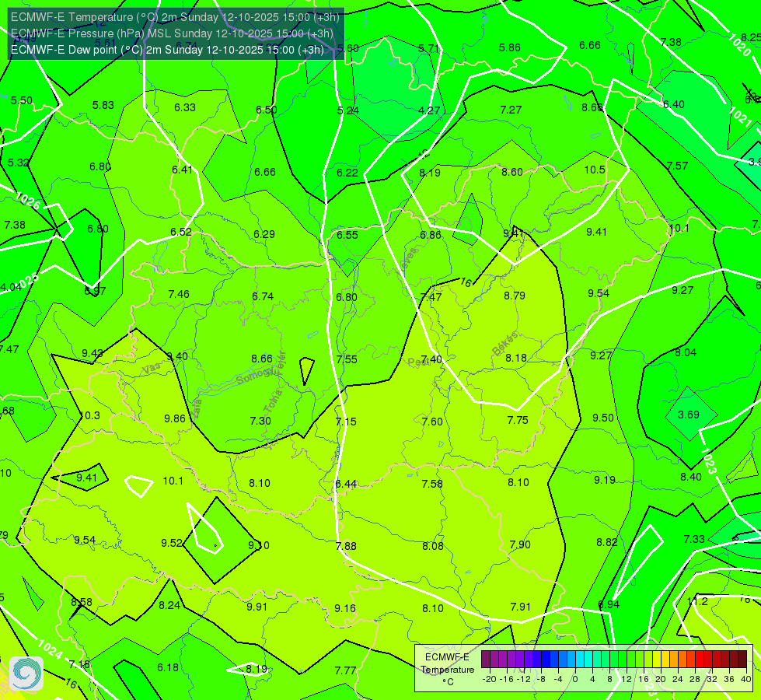This screenshot has height=700, width=761.
Task: Click the Békés region label
Action: (505, 344)
